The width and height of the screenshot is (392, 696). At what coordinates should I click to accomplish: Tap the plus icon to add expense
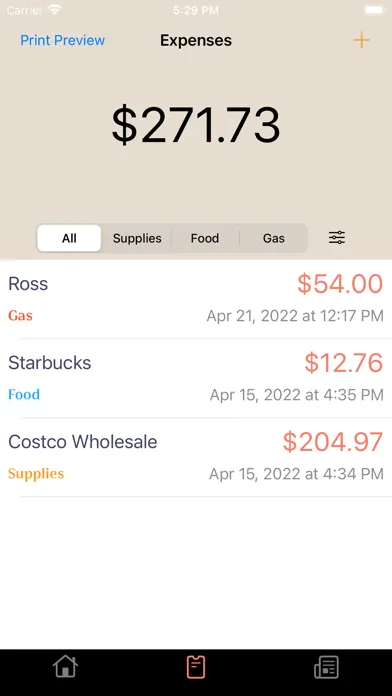click(x=361, y=40)
